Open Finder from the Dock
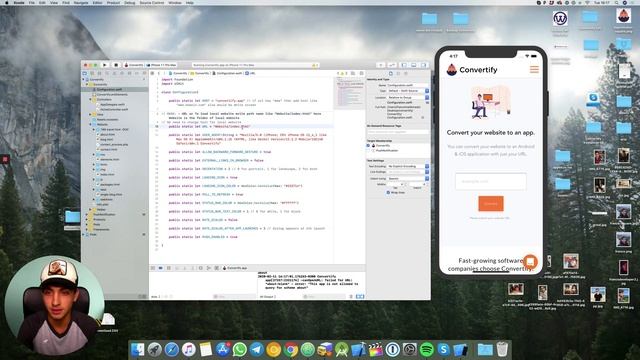640x360 pixels. [137, 349]
